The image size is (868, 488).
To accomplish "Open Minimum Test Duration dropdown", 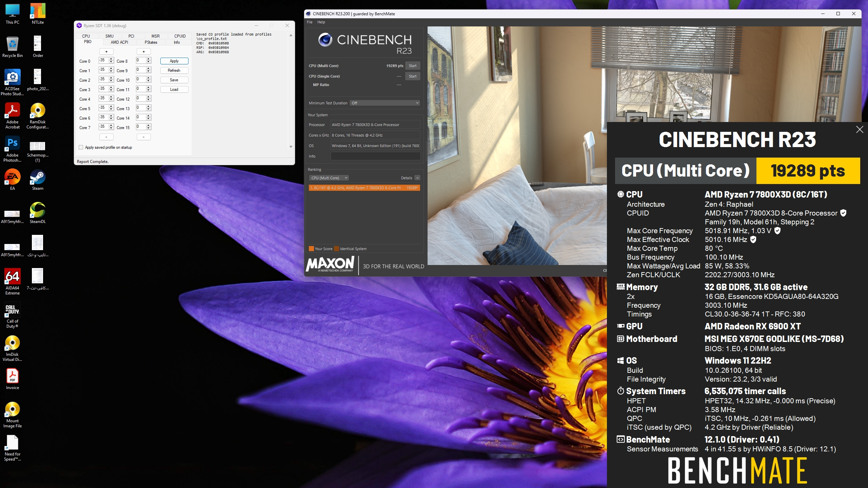I will coord(385,103).
